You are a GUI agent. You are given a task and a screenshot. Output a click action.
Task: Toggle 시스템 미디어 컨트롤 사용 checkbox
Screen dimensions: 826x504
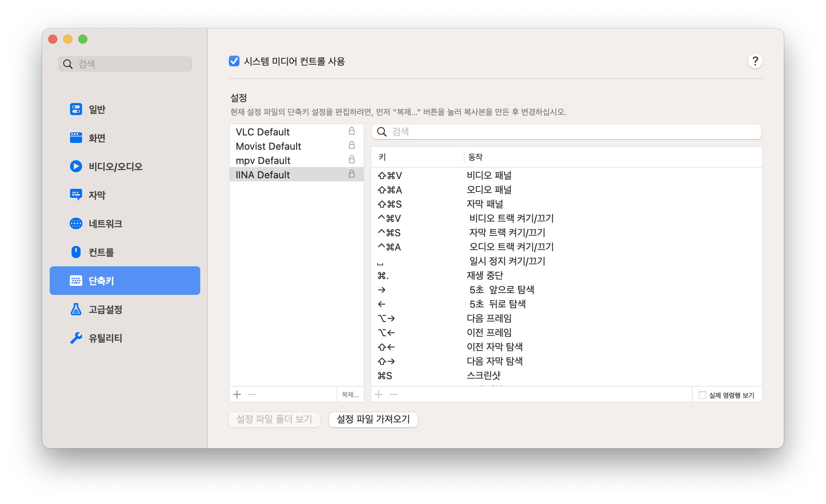(234, 61)
